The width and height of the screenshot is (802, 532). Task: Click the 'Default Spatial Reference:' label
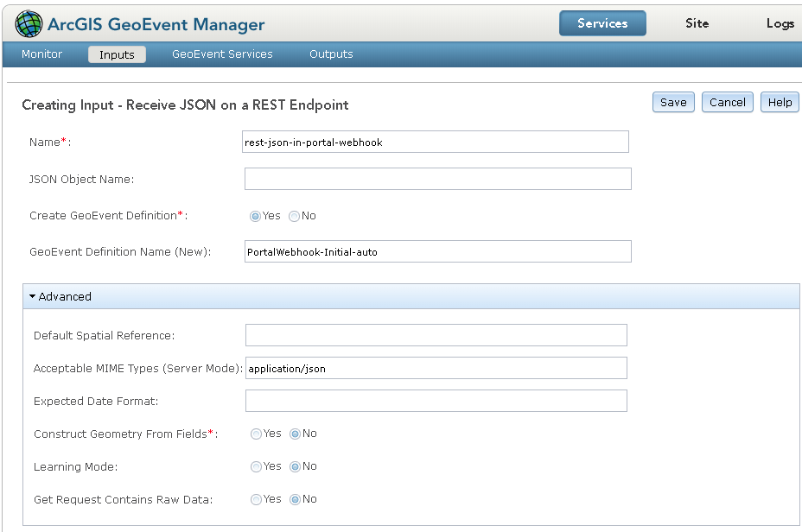point(105,336)
